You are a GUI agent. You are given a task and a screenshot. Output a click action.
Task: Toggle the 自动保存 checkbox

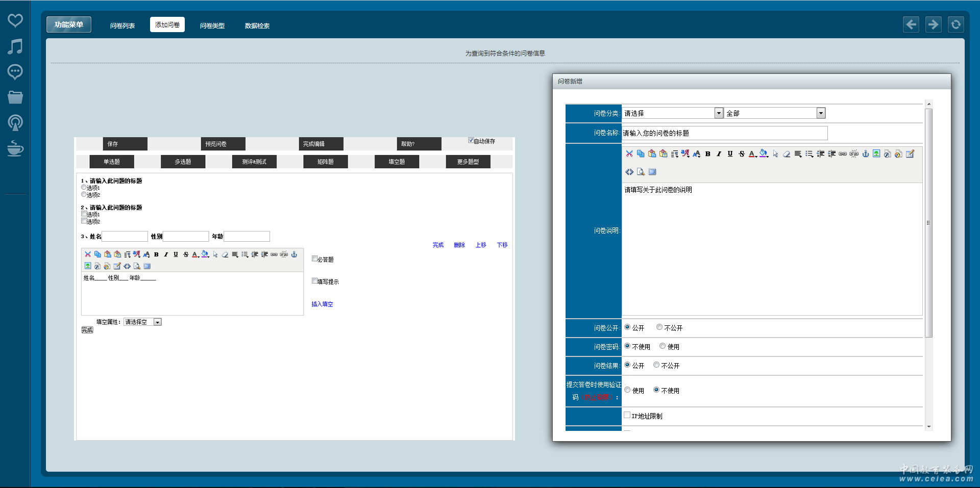[x=471, y=141]
